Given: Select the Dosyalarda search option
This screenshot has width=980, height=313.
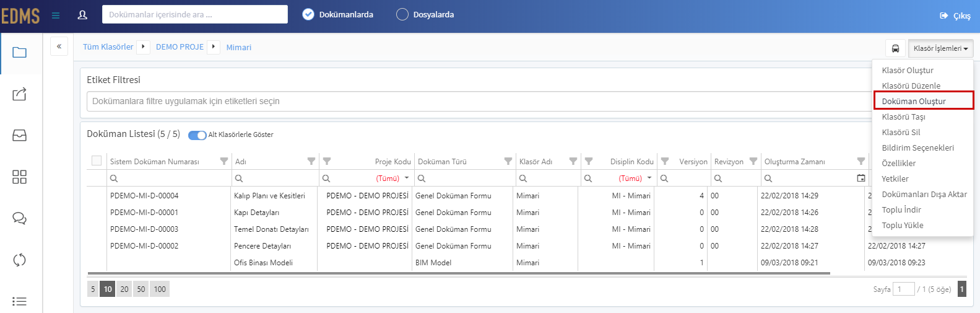Looking at the screenshot, I should coord(425,14).
